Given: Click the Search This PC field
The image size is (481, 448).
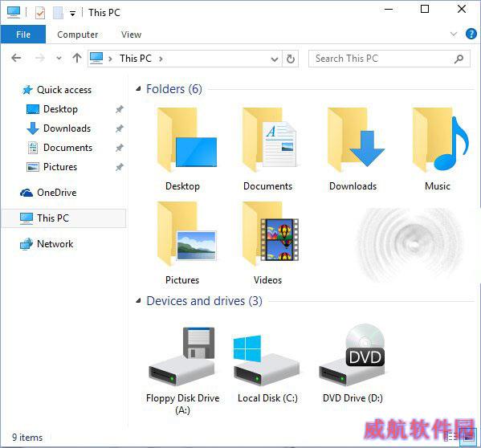Looking at the screenshot, I should coord(389,59).
